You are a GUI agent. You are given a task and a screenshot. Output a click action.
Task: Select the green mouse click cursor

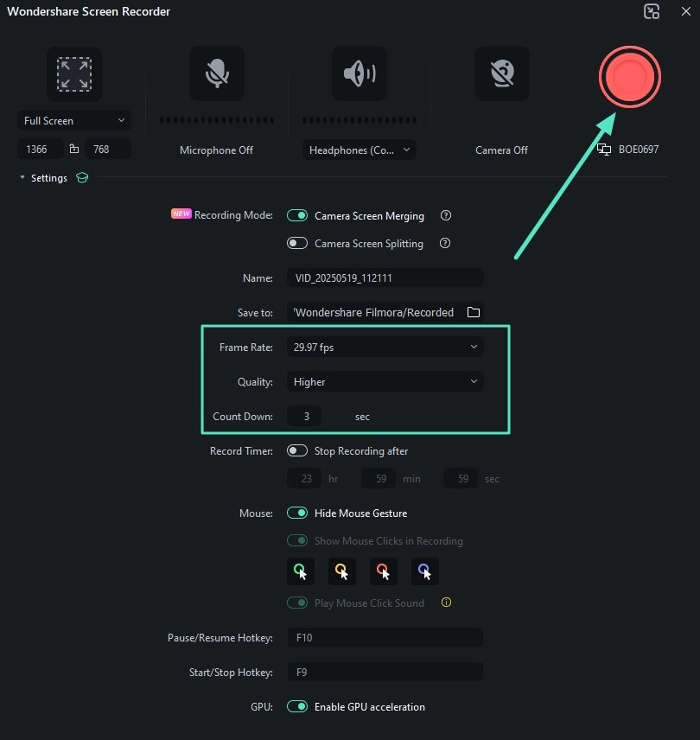pyautogui.click(x=301, y=571)
